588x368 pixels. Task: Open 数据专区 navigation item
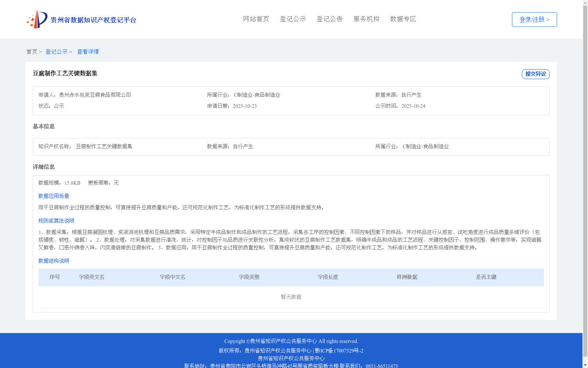(x=403, y=19)
